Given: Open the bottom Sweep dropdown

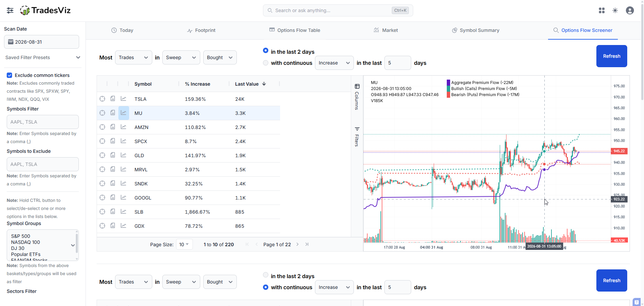Looking at the screenshot, I should click(x=181, y=282).
